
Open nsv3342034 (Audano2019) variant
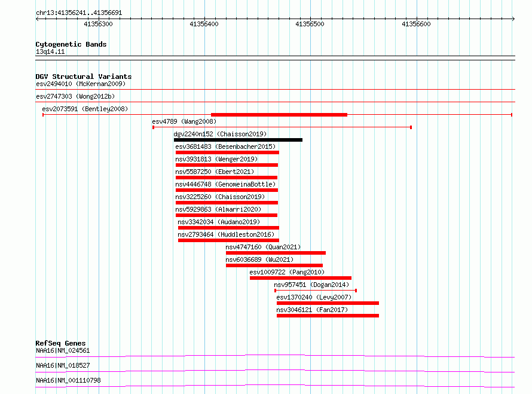(x=219, y=222)
